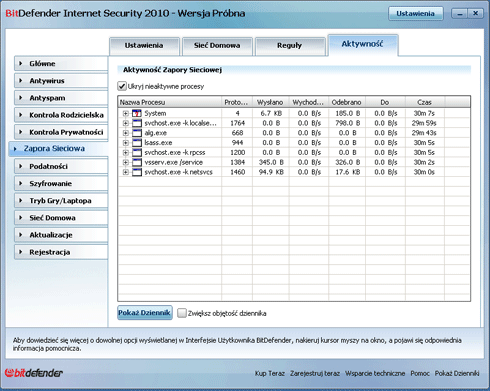This screenshot has height=391, width=490.
Task: Open the Pomoc link
Action: (420, 373)
